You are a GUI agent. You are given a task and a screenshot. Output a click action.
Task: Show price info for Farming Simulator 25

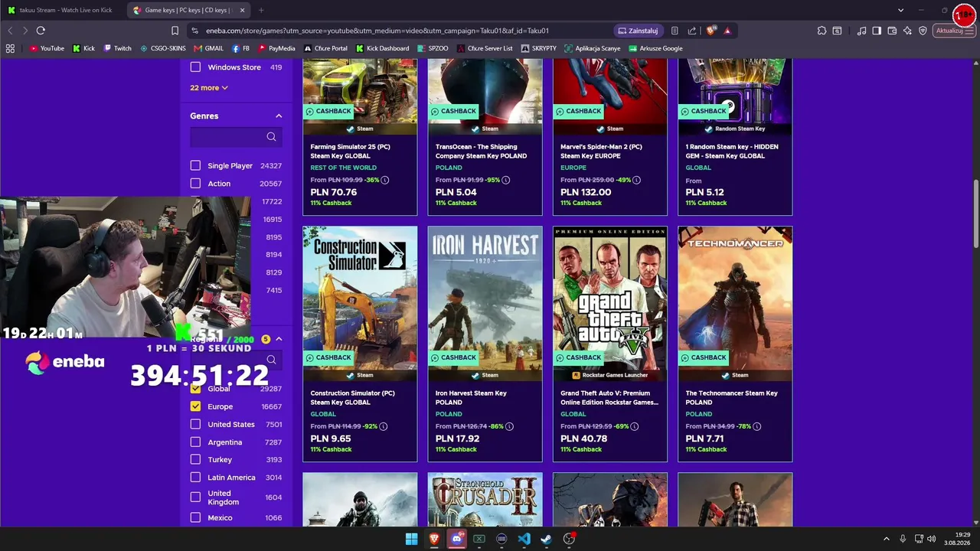385,180
